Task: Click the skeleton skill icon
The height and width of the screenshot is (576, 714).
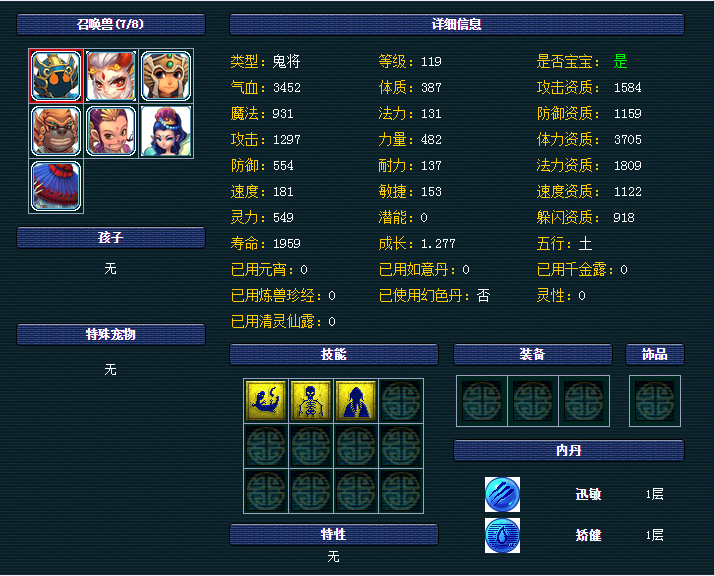Action: pyautogui.click(x=311, y=401)
